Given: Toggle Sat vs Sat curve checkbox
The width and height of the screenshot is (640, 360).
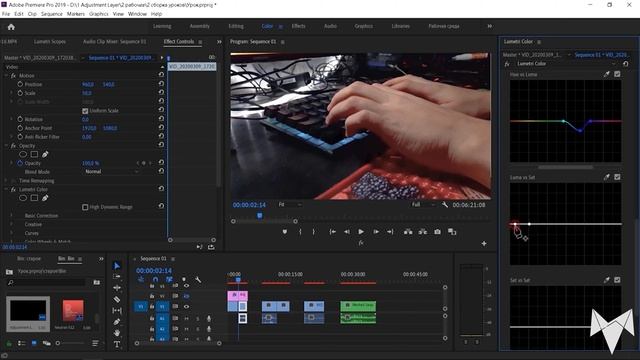Looking at the screenshot, I should tap(617, 280).
